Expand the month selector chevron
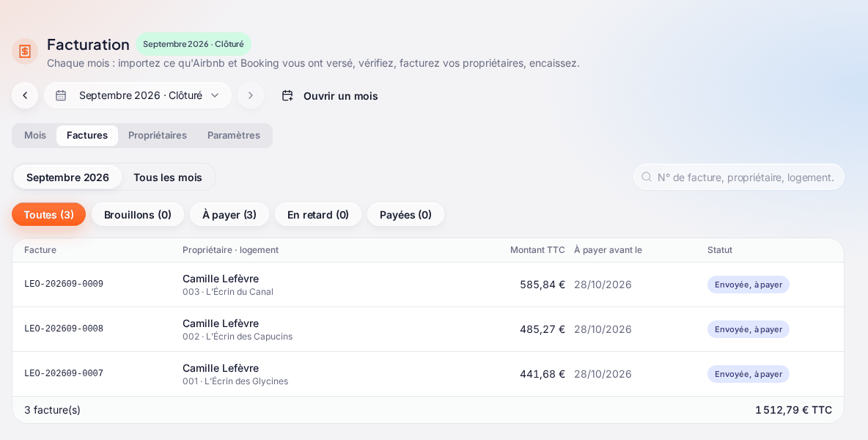Image resolution: width=868 pixels, height=440 pixels. coord(215,96)
